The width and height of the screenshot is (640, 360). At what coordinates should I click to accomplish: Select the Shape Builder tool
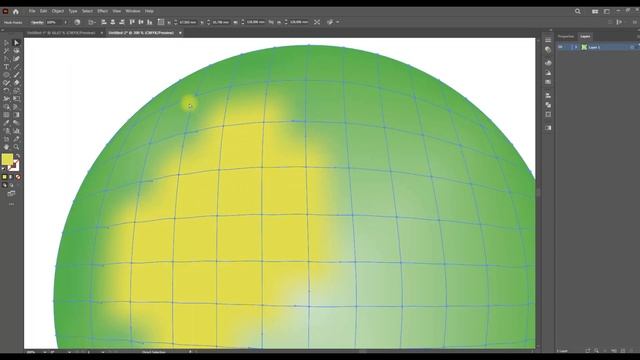click(x=6, y=107)
